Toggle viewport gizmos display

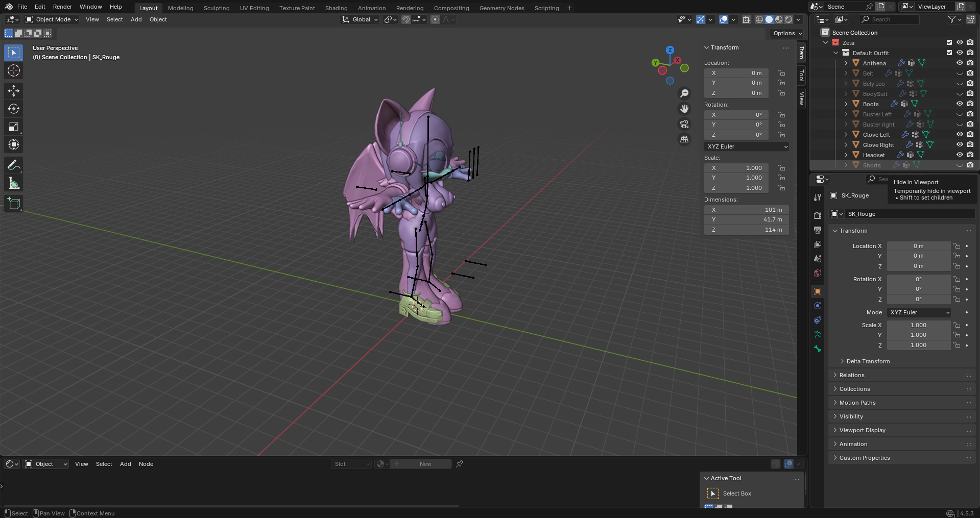pos(701,19)
